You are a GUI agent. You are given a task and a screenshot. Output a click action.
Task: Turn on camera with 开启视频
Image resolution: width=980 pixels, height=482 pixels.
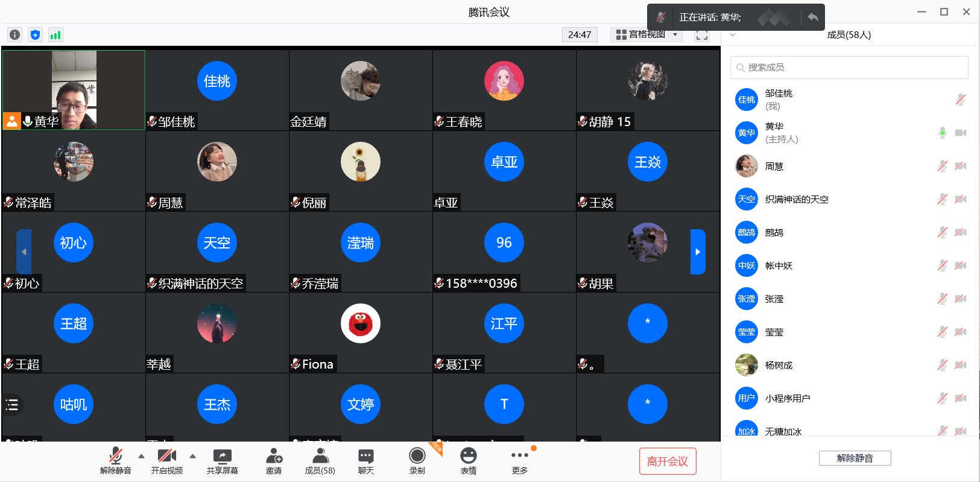coord(167,461)
